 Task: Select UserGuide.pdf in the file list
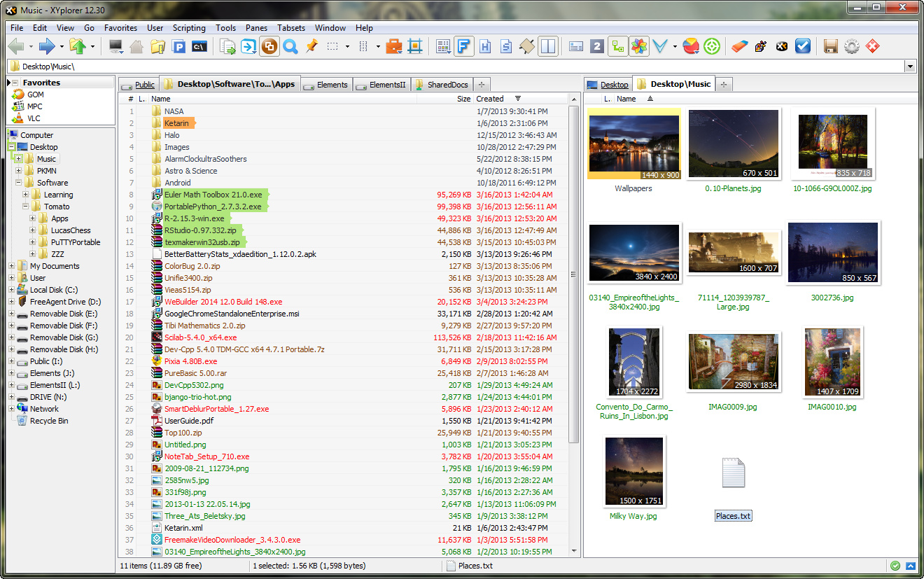(188, 421)
